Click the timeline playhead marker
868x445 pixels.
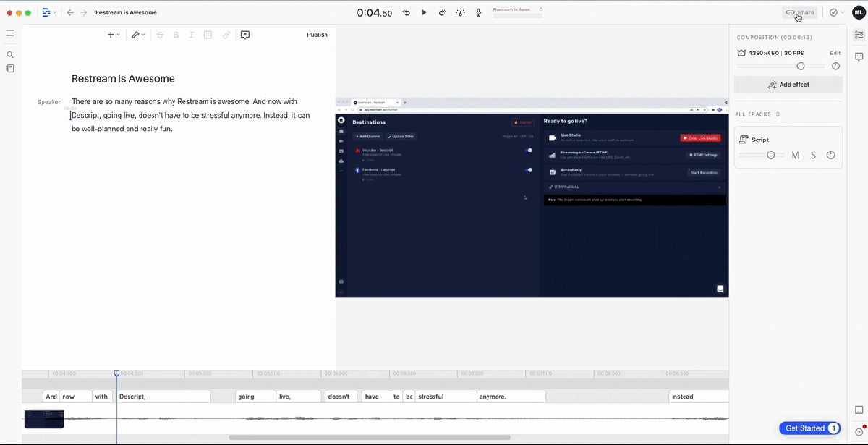116,373
